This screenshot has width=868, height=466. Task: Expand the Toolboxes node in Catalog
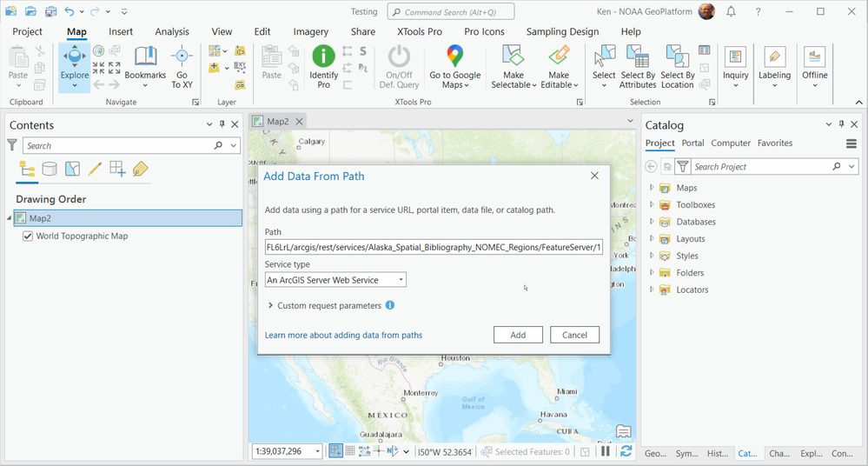tap(652, 204)
